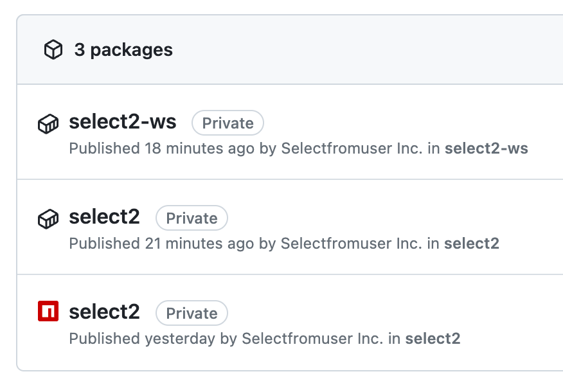Open the select2 container package title link
This screenshot has width=563, height=392.
point(105,217)
